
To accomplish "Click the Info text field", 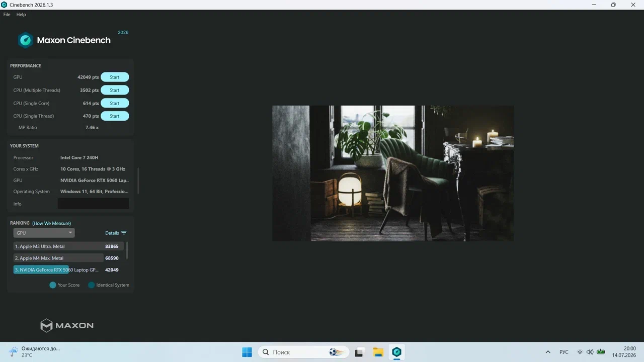I will pyautogui.click(x=93, y=204).
